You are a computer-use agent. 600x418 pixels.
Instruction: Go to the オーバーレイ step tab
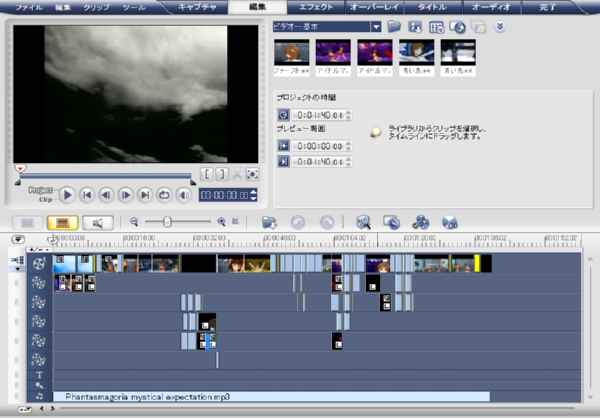click(375, 7)
